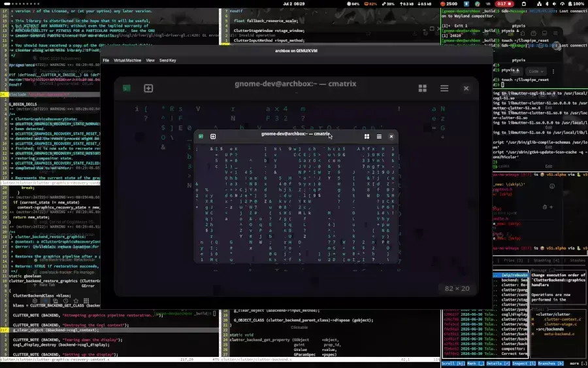Open hamburger menu in small cmatrix terminal

tap(379, 137)
